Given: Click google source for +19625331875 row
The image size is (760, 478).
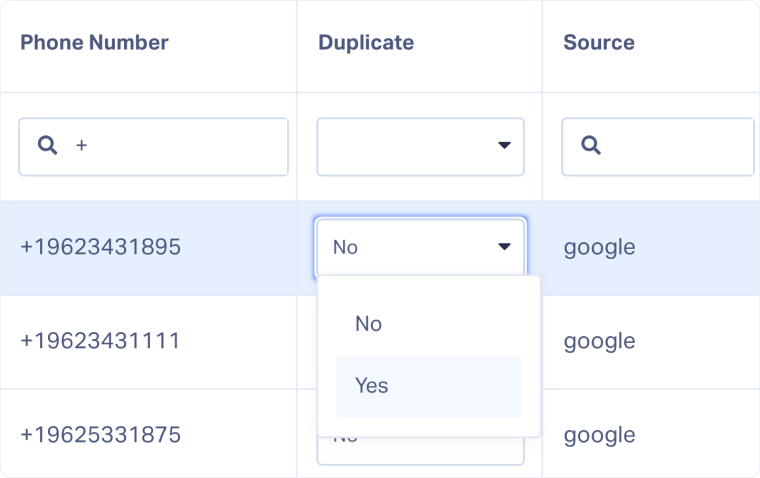Looking at the screenshot, I should tap(599, 435).
